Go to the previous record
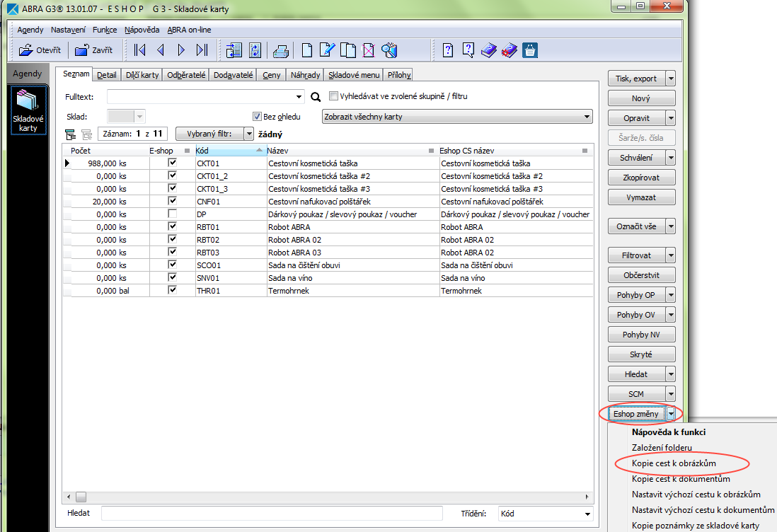This screenshot has width=777, height=532. 160,50
